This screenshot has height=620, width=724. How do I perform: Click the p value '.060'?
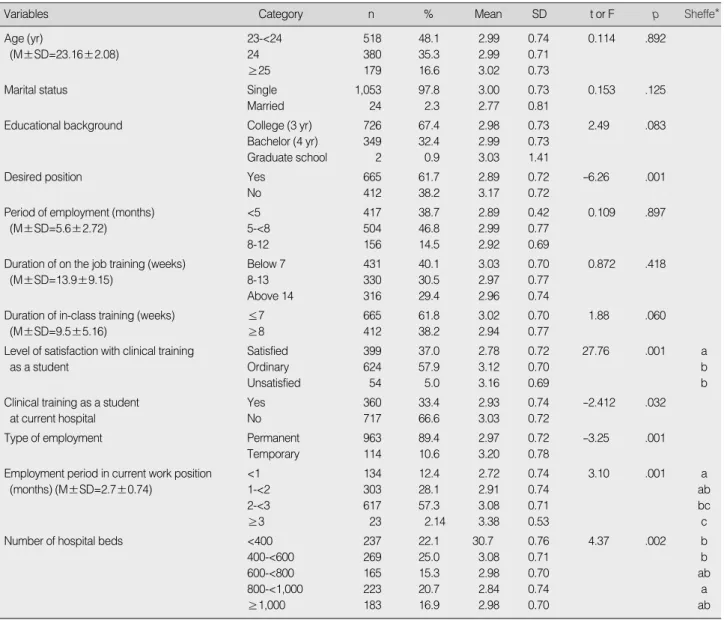point(655,316)
